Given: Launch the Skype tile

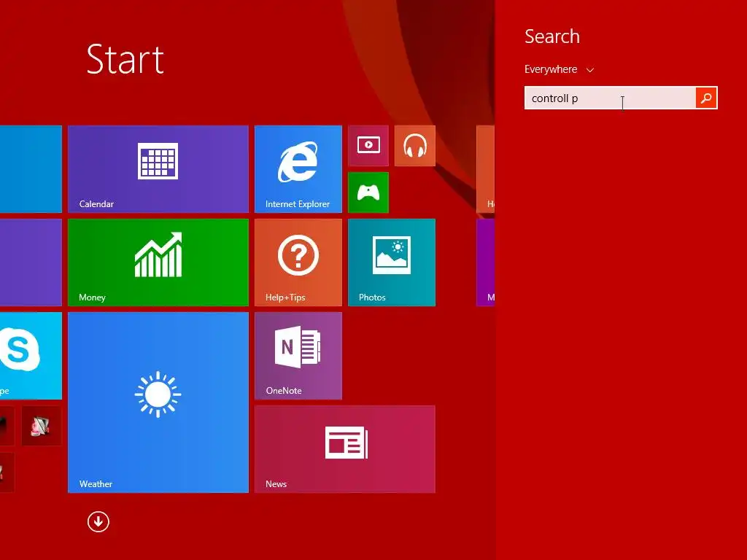Looking at the screenshot, I should pyautogui.click(x=31, y=356).
